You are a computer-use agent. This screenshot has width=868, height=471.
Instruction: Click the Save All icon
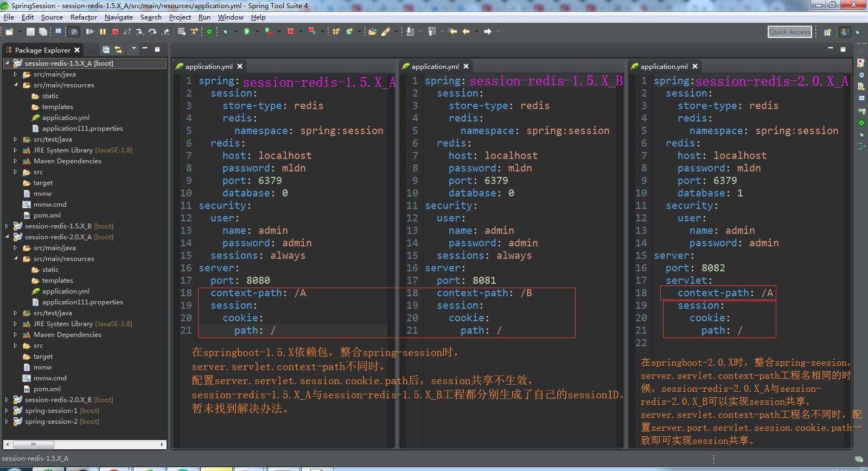tap(43, 31)
